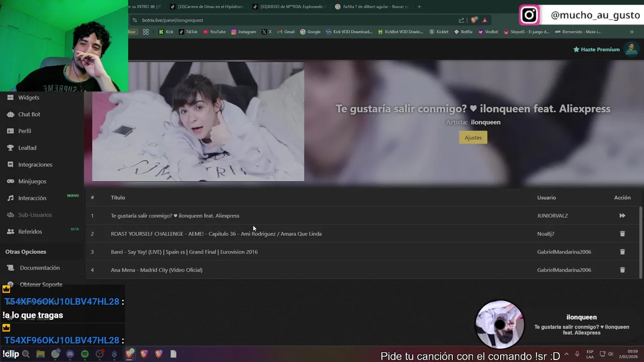The height and width of the screenshot is (362, 644).
Task: Switch to Carrera de Umas browser tab
Action: pos(207,7)
